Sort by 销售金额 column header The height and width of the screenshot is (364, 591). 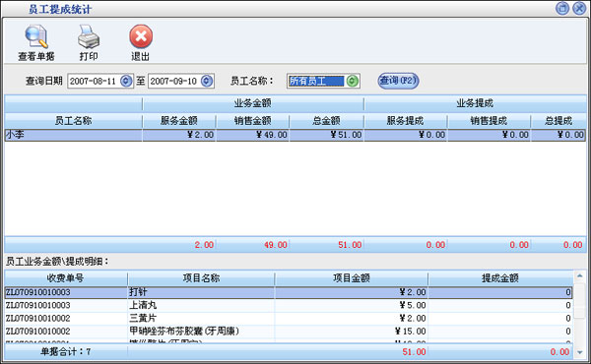[252, 121]
